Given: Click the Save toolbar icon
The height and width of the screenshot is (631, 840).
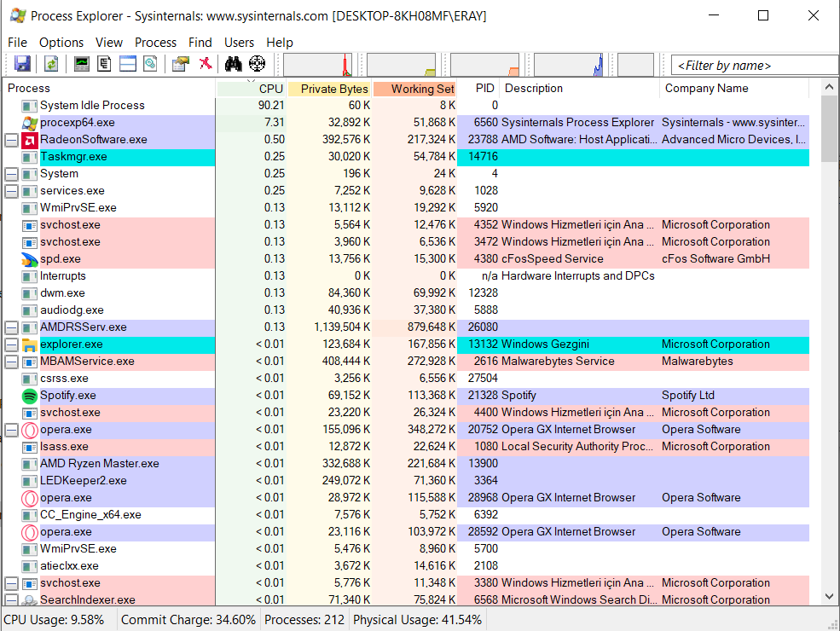Looking at the screenshot, I should pyautogui.click(x=22, y=64).
